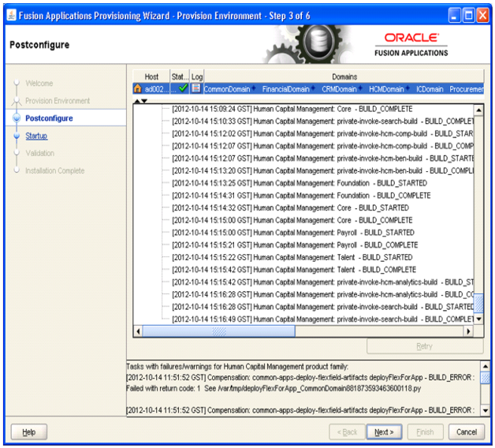The width and height of the screenshot is (495, 448).
Task: Click the < Back button
Action: coord(347,432)
